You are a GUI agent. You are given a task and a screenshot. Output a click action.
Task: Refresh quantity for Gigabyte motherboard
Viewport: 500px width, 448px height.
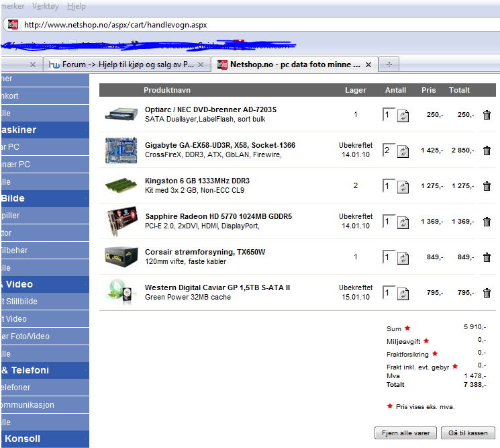403,151
